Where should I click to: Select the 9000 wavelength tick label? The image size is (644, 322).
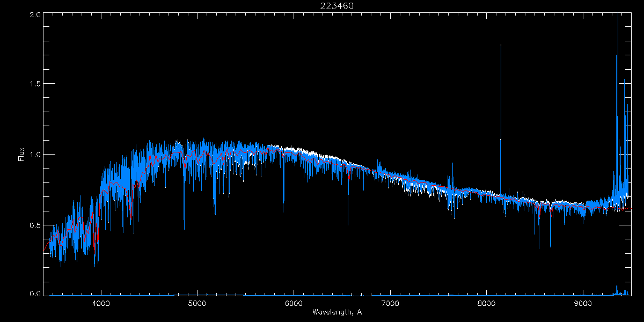583,303
